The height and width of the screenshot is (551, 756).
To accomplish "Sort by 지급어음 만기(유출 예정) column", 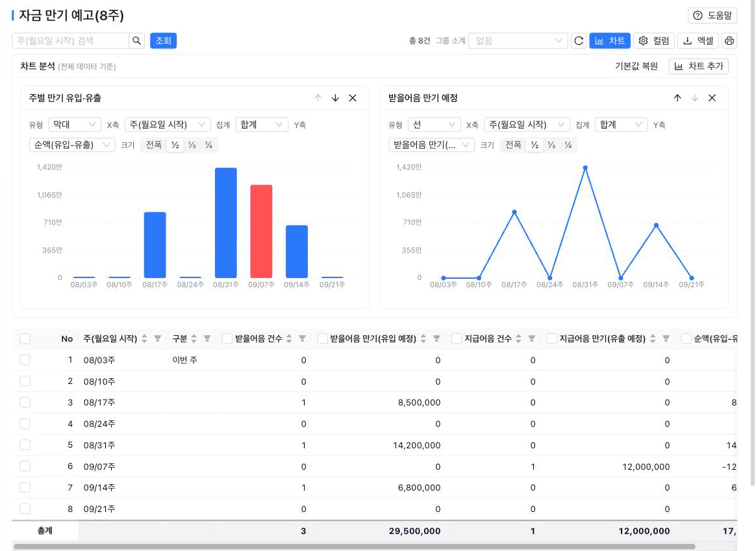I will [652, 339].
